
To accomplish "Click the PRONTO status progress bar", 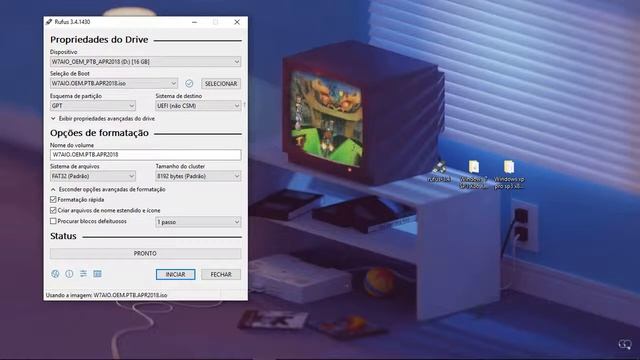I will [x=145, y=253].
